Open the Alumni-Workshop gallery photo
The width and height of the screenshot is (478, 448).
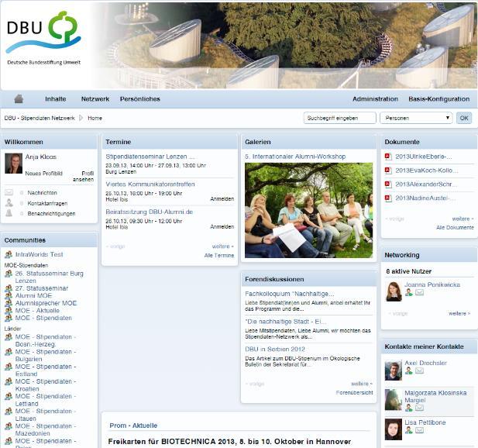(x=308, y=210)
